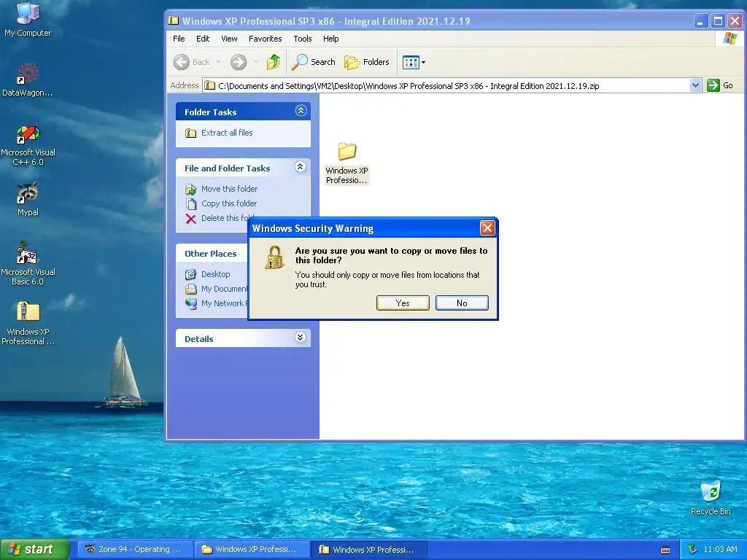Open My Computer desktop icon
This screenshot has width=747, height=560.
click(x=28, y=19)
